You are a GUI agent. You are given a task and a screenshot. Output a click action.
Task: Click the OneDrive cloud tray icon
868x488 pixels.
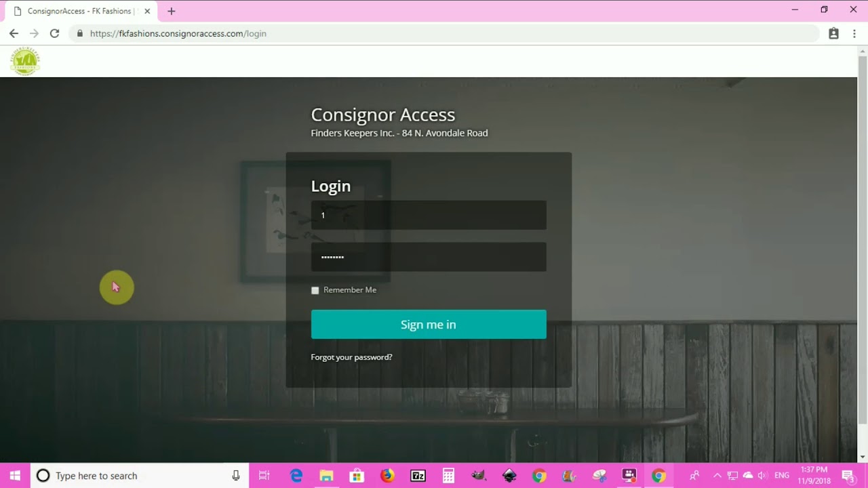(748, 476)
